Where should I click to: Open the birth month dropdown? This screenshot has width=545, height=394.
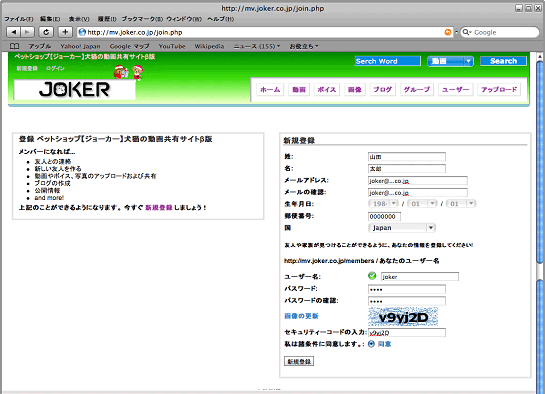pos(422,204)
